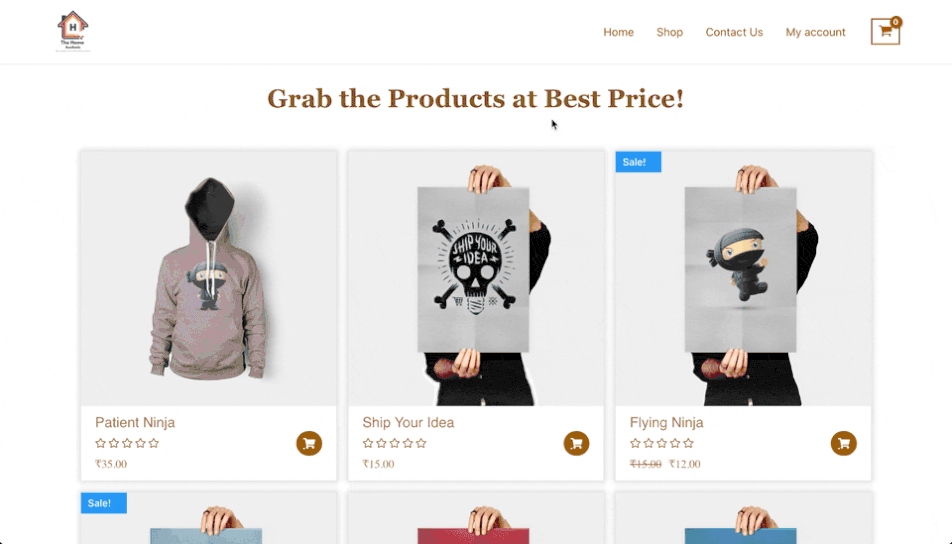Click The Home Aesthetic logo
The width and height of the screenshot is (952, 544).
click(x=73, y=31)
